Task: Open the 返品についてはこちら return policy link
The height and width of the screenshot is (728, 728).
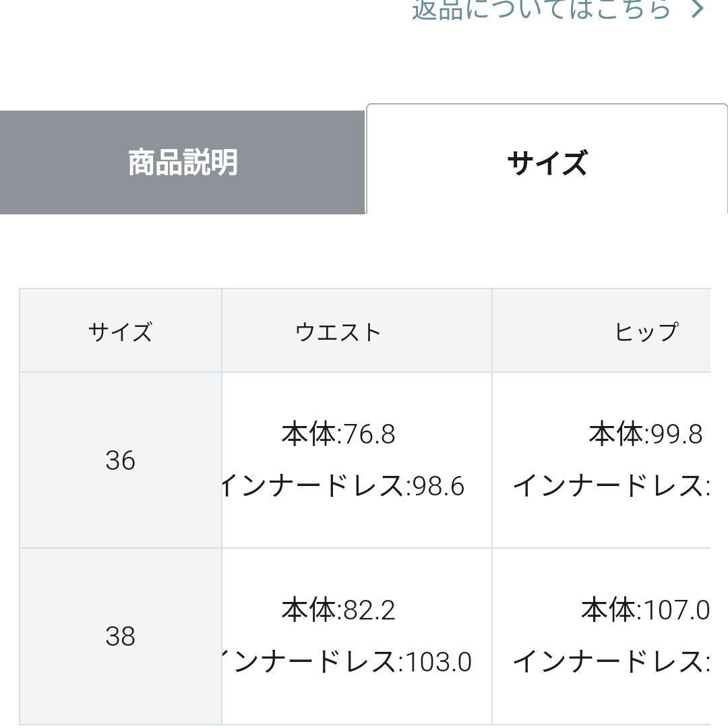Action: pyautogui.click(x=541, y=8)
